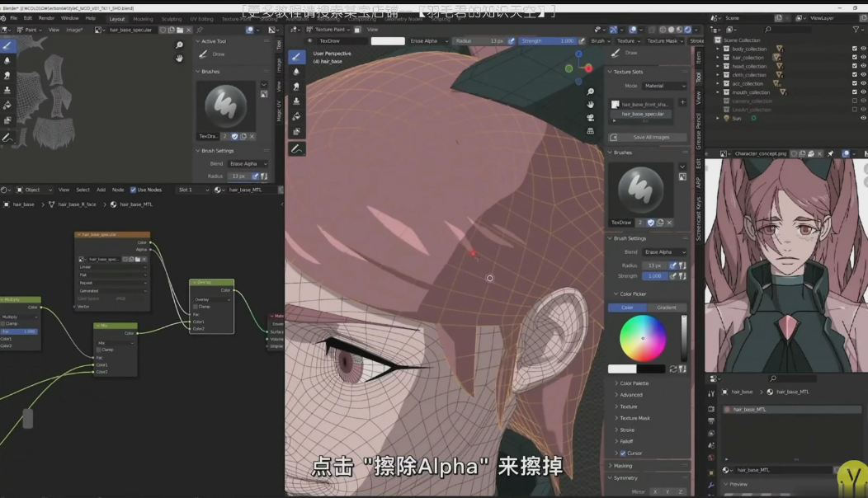Select the Annotate tool in 3D viewport toolbar
This screenshot has height=498, width=868.
click(x=297, y=149)
